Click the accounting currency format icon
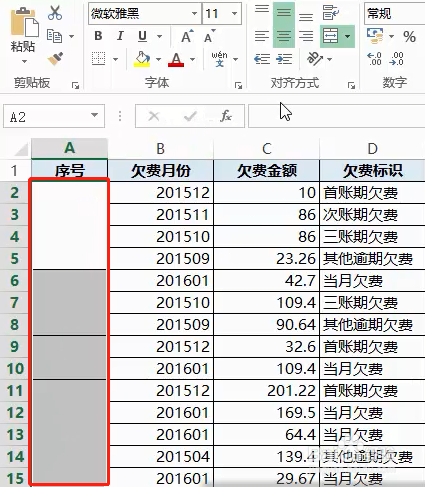Image resolution: width=425 pixels, height=487 pixels. (x=375, y=36)
